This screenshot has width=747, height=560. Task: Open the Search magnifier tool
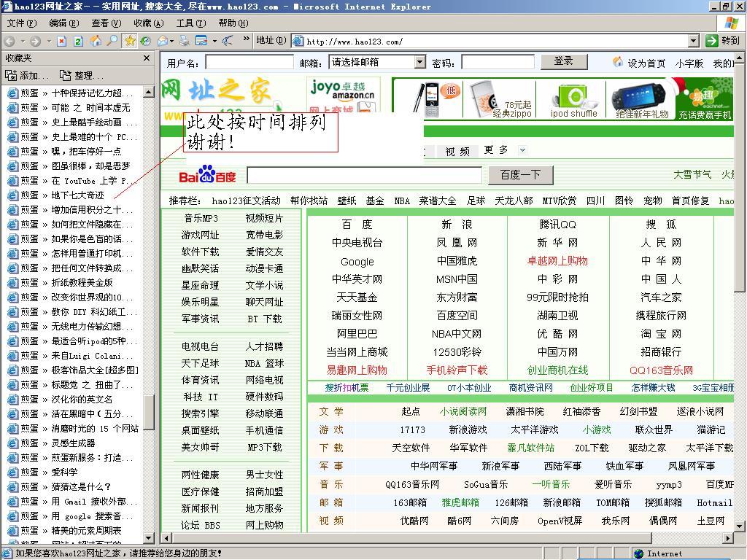click(x=112, y=41)
